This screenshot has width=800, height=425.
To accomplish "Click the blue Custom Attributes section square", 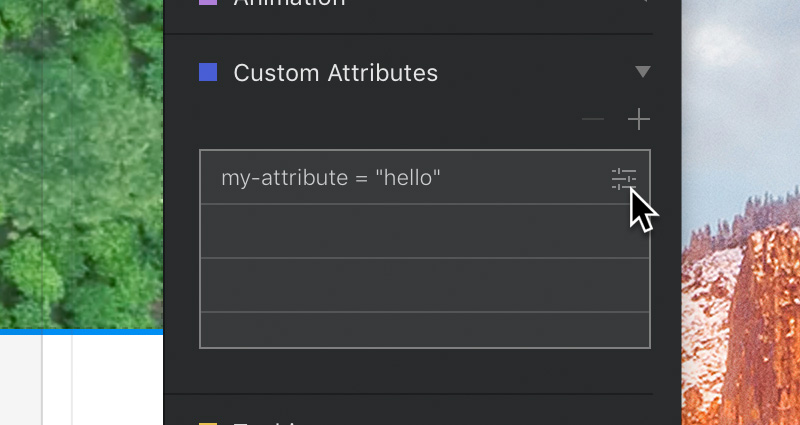I will tap(208, 72).
